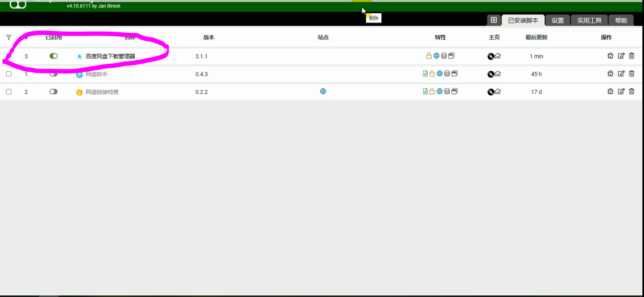Edit the 网盘助手 script

[621, 74]
